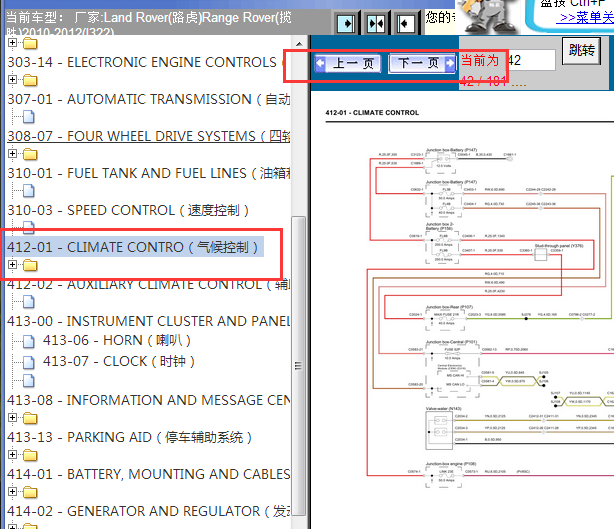Viewport: 614px width, 529px height.
Task: Click the folder icon preceding 414-01 BATTERY, MOUNTING
Action: point(30,455)
